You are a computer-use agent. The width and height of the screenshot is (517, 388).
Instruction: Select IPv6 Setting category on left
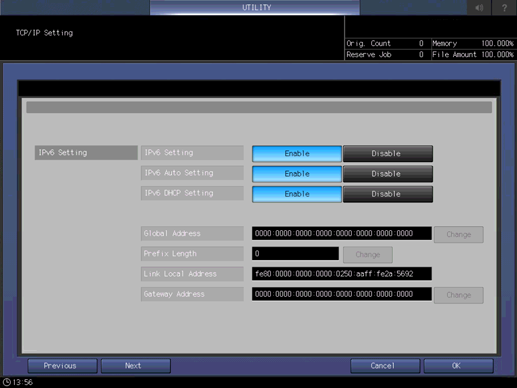(86, 153)
